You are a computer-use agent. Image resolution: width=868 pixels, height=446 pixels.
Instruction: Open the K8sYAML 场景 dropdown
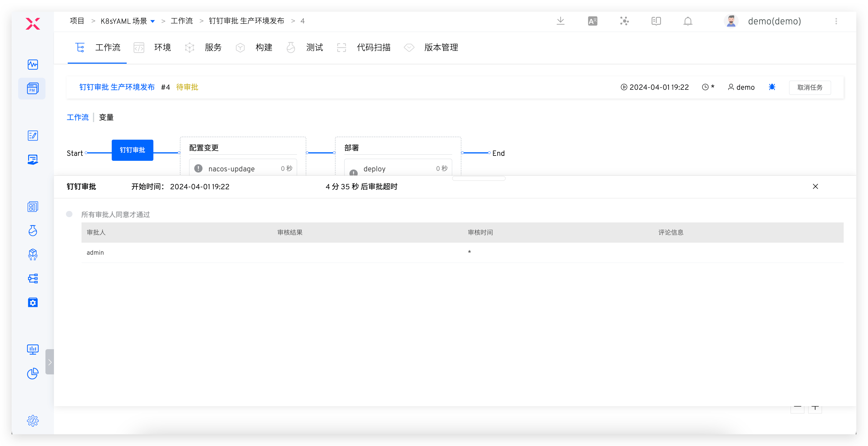tap(153, 21)
